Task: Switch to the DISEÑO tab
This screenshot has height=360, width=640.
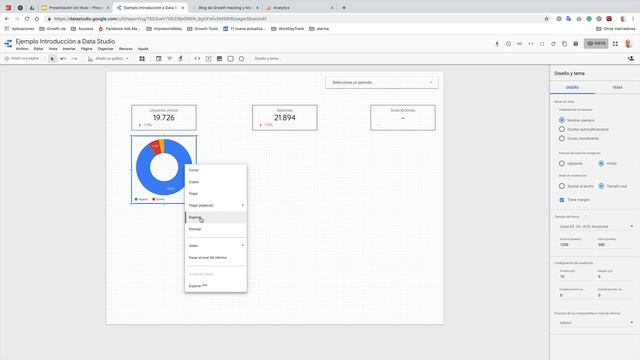Action: click(572, 88)
